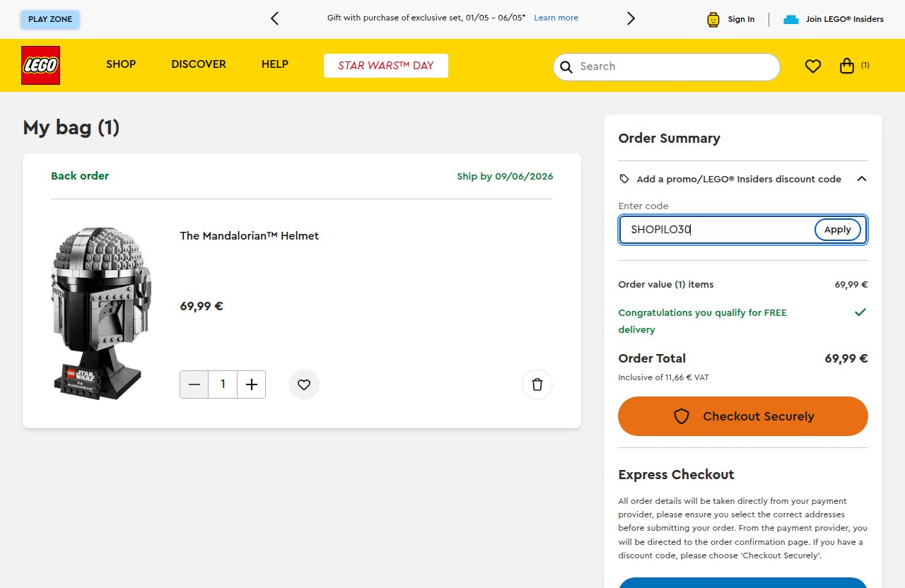Viewport: 905px width, 588px height.
Task: Open the DISCOVER menu
Action: pyautogui.click(x=199, y=64)
